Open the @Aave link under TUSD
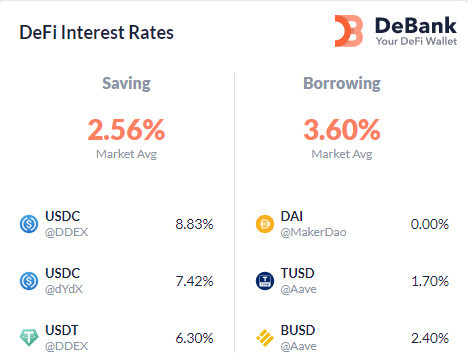Viewport: 468px width, 360px height. (298, 289)
